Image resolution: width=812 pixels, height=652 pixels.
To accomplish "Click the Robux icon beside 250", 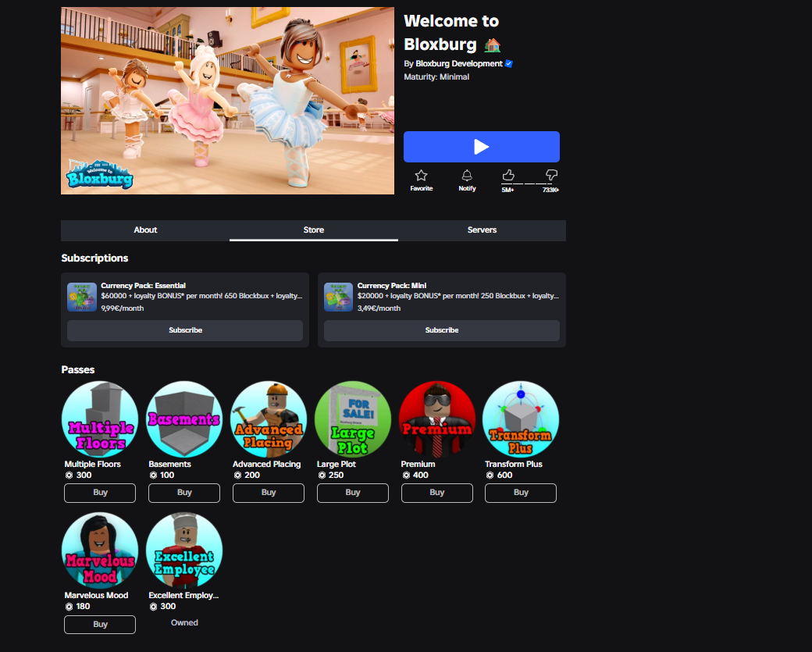I will click(322, 476).
